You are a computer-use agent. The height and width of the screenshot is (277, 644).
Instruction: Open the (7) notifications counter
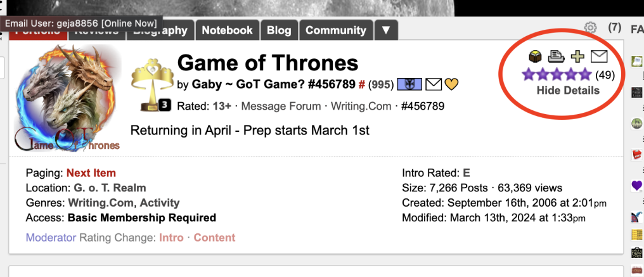coord(614,28)
